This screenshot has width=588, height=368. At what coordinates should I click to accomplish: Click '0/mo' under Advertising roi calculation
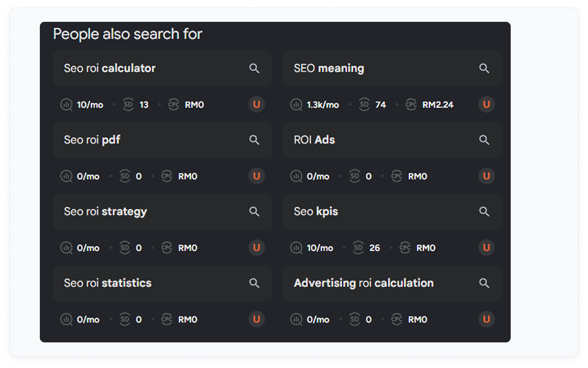point(318,320)
